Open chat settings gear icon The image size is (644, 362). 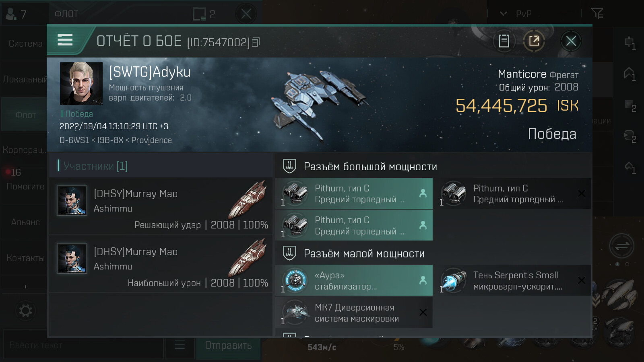(25, 311)
